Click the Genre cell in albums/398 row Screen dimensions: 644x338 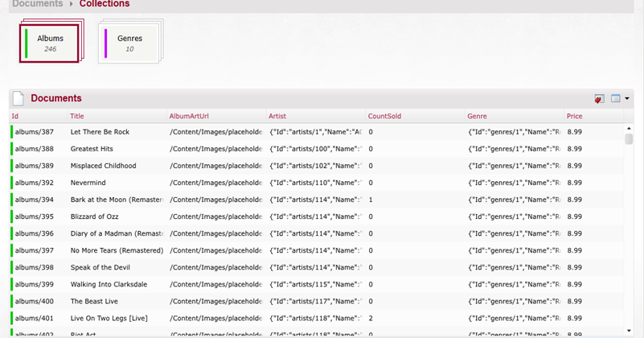pyautogui.click(x=515, y=267)
